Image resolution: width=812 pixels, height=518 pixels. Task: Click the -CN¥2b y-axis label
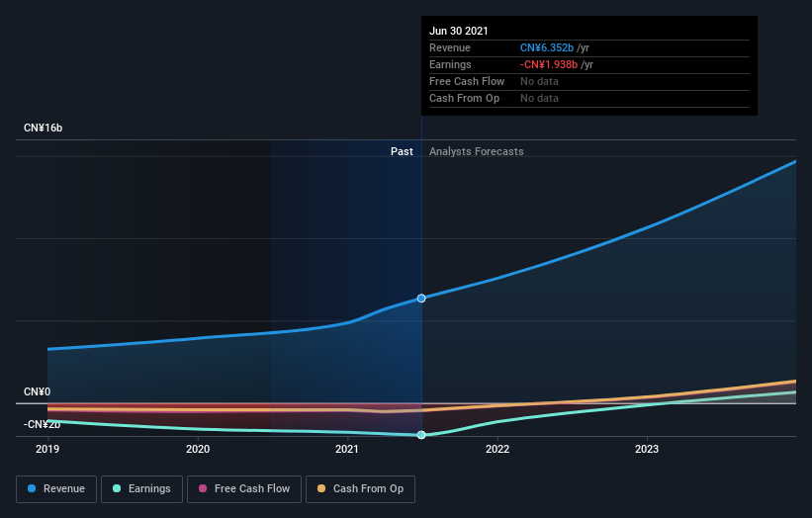(42, 424)
